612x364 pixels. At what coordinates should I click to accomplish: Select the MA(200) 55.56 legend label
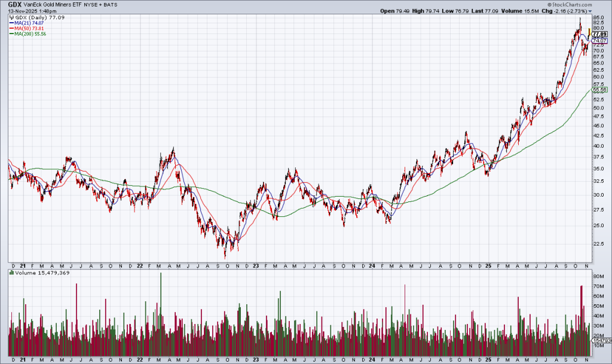31,34
